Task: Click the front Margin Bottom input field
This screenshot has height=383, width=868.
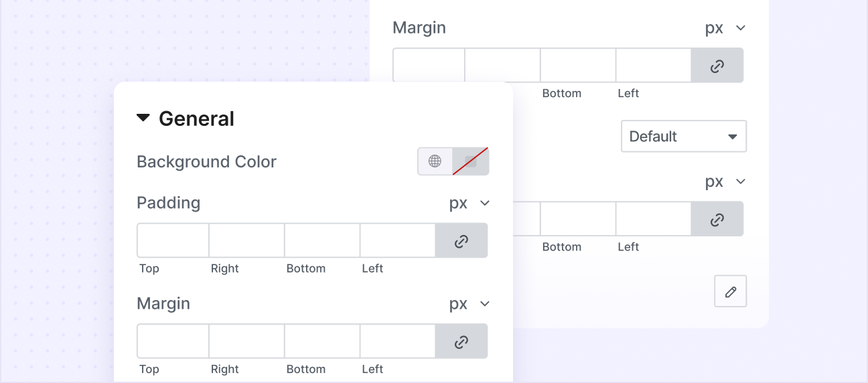Action: (x=322, y=341)
